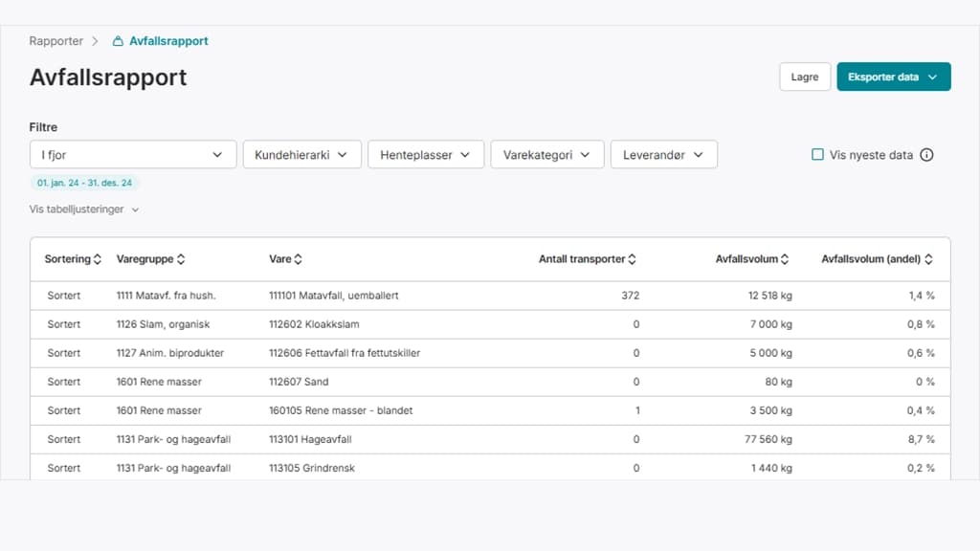Sort the table by the Vare column
The height and width of the screenshot is (551, 980).
pos(285,258)
